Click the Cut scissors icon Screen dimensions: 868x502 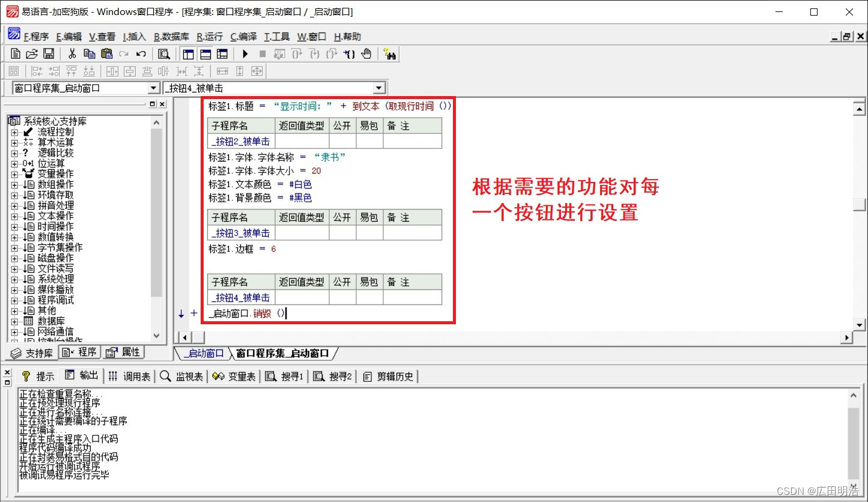point(72,54)
